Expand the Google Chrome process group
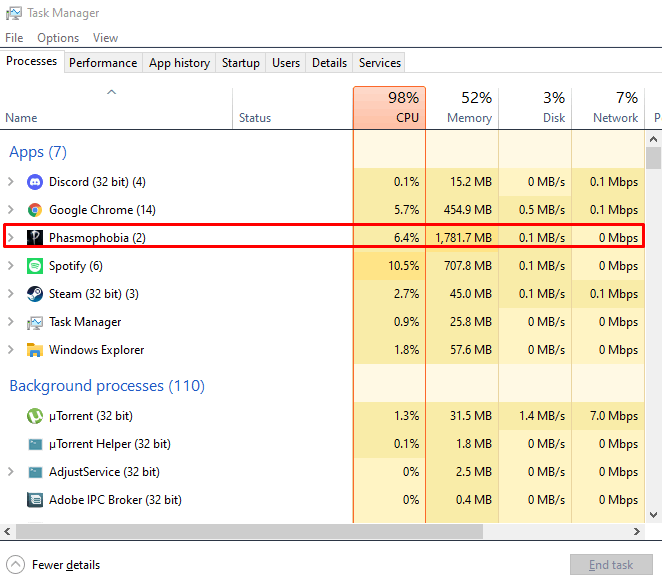 click(x=11, y=210)
